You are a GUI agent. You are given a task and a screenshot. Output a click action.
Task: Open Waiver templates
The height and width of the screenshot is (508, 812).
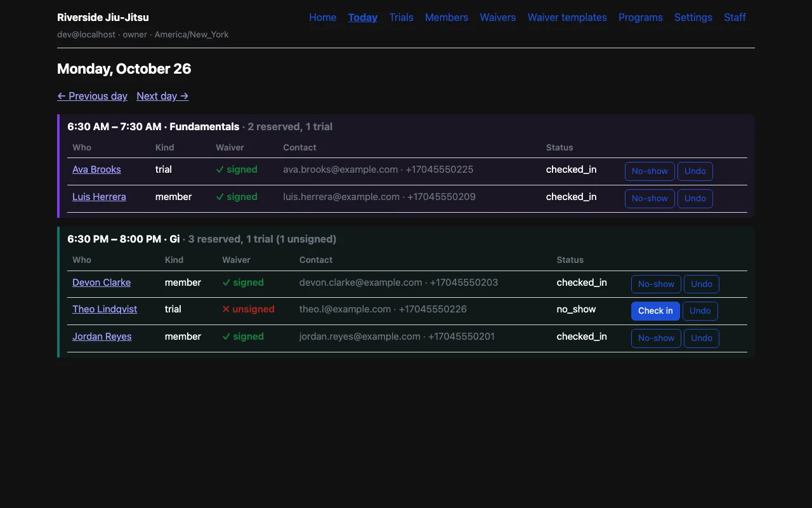567,17
